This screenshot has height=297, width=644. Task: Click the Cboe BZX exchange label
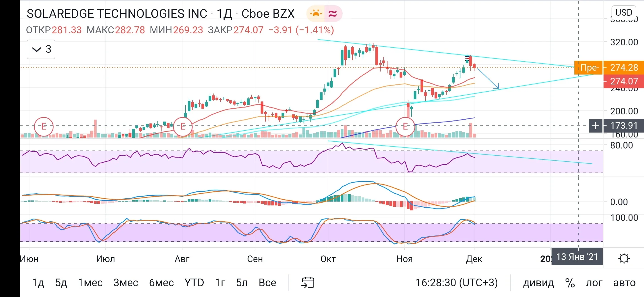point(268,14)
